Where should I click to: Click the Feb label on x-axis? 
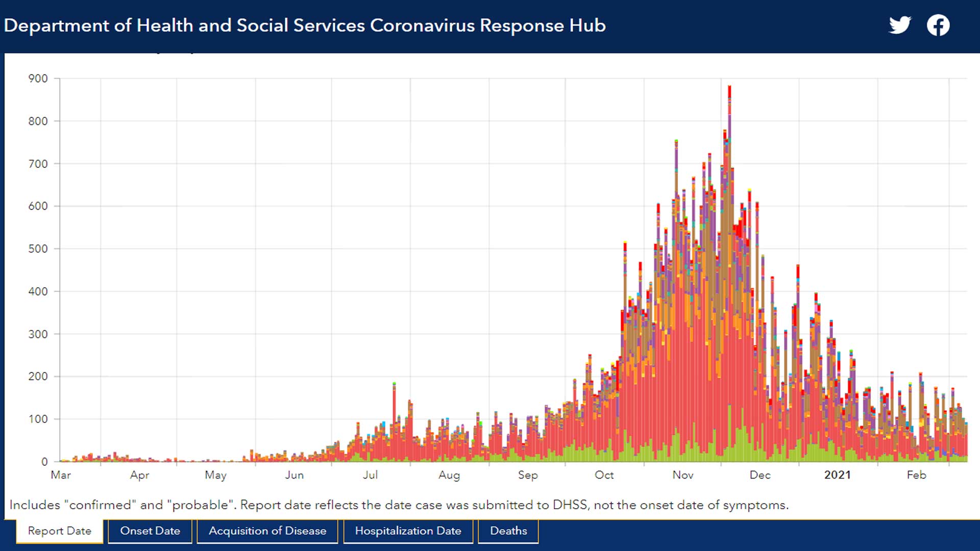pos(916,475)
